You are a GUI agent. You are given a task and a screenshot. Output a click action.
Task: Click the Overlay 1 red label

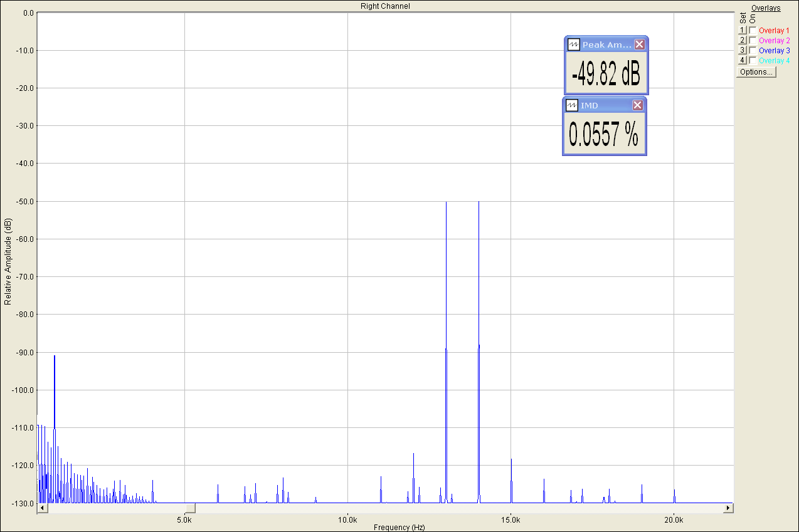[x=774, y=30]
